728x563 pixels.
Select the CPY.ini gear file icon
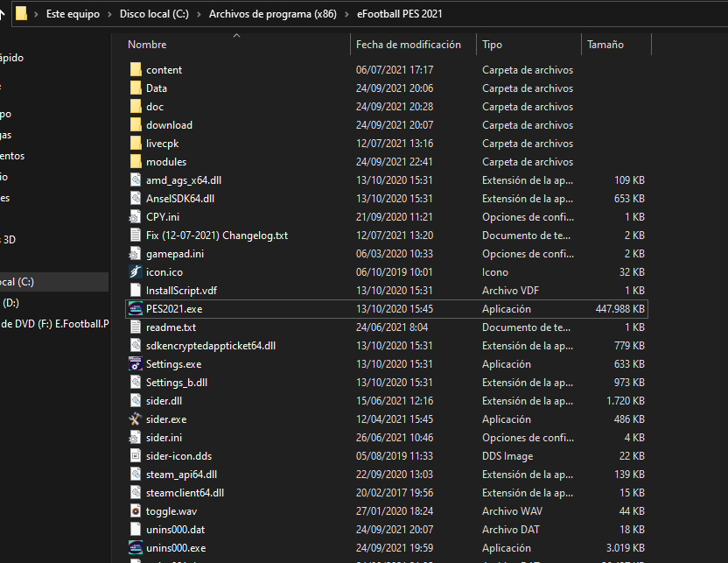(x=135, y=217)
